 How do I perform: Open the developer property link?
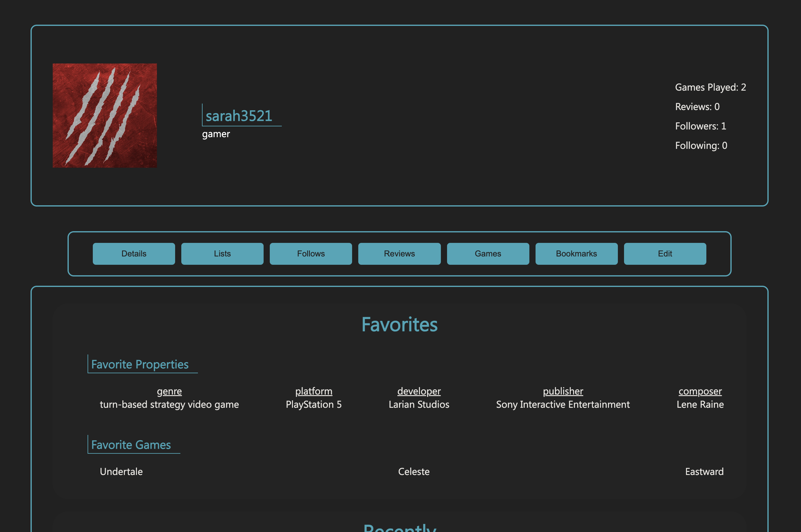[419, 391]
